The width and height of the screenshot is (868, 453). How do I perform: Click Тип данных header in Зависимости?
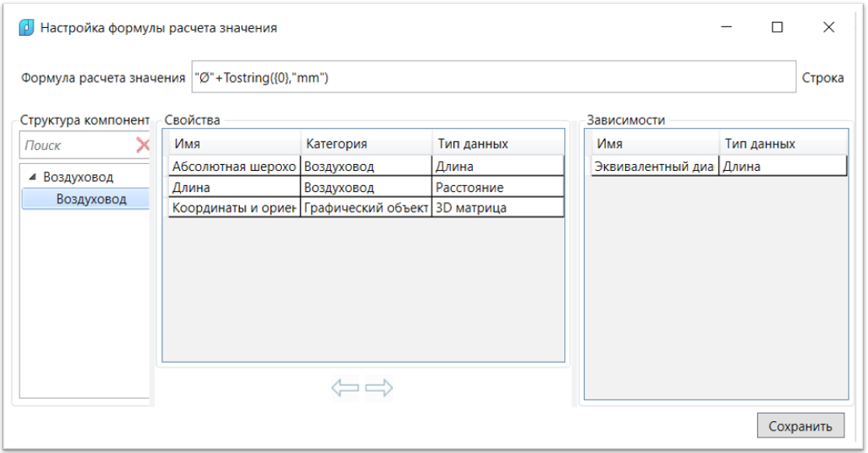pyautogui.click(x=783, y=144)
